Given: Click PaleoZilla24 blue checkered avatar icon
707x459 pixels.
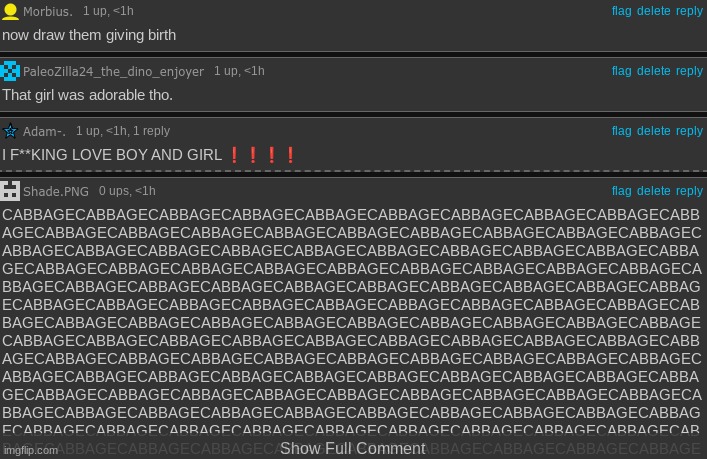Looking at the screenshot, I should click(10, 71).
